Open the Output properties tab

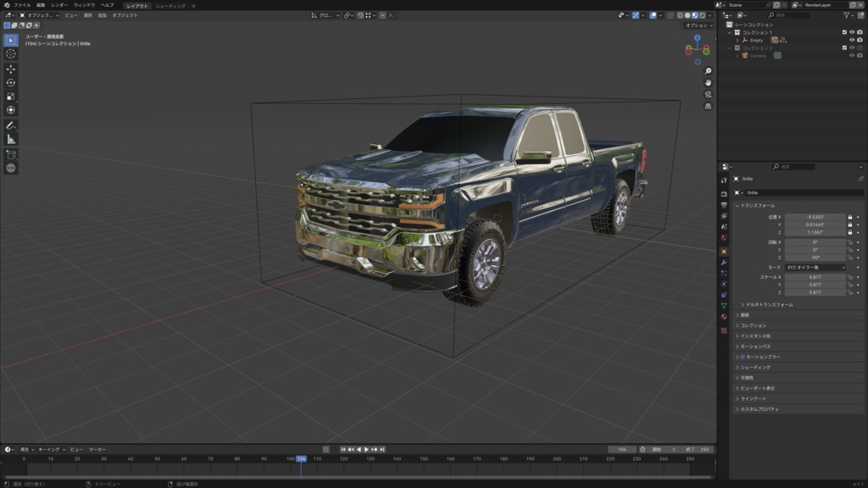pyautogui.click(x=724, y=205)
